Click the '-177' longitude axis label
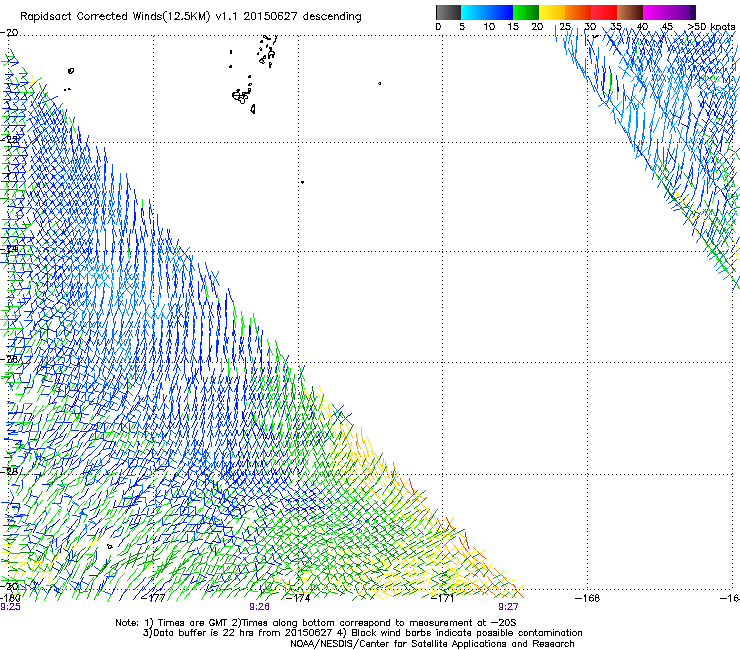The width and height of the screenshot is (740, 650). coord(154,598)
